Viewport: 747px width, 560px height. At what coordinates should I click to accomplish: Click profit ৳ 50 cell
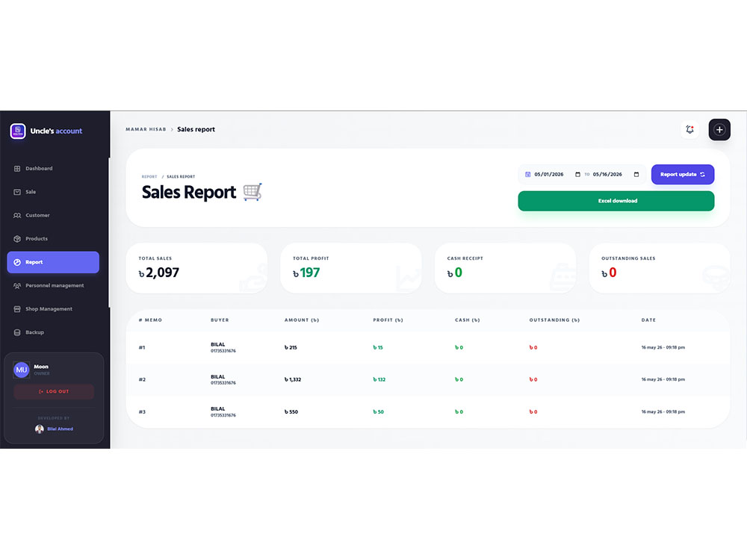click(x=378, y=412)
